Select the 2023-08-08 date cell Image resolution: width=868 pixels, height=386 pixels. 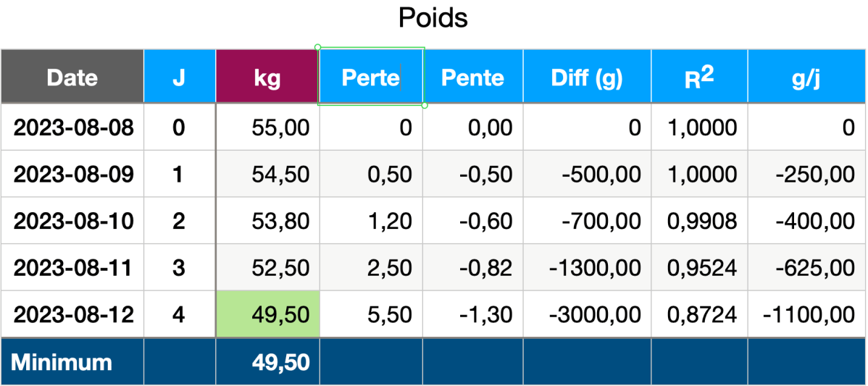point(73,128)
